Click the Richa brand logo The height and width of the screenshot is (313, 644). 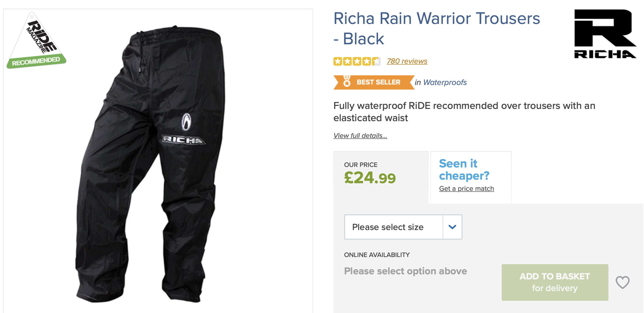(605, 34)
